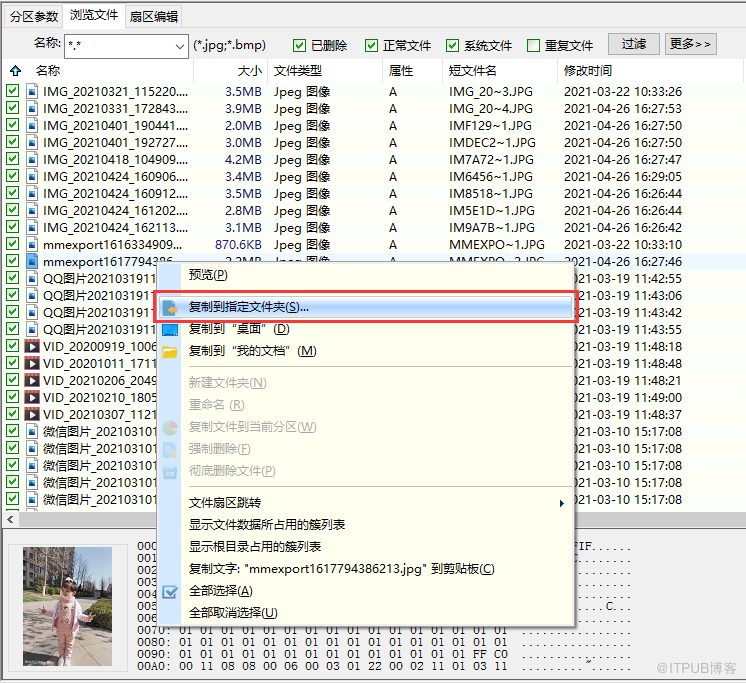Click the photo preview thumbnail
Image resolution: width=746 pixels, height=683 pixels.
click(68, 606)
